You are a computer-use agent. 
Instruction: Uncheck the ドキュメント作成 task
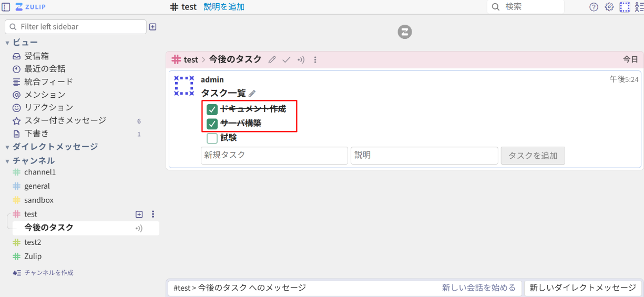212,109
